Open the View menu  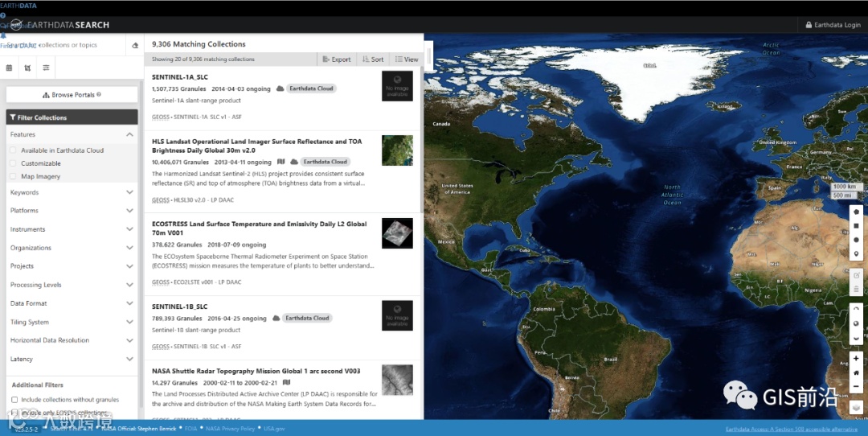pyautogui.click(x=407, y=60)
